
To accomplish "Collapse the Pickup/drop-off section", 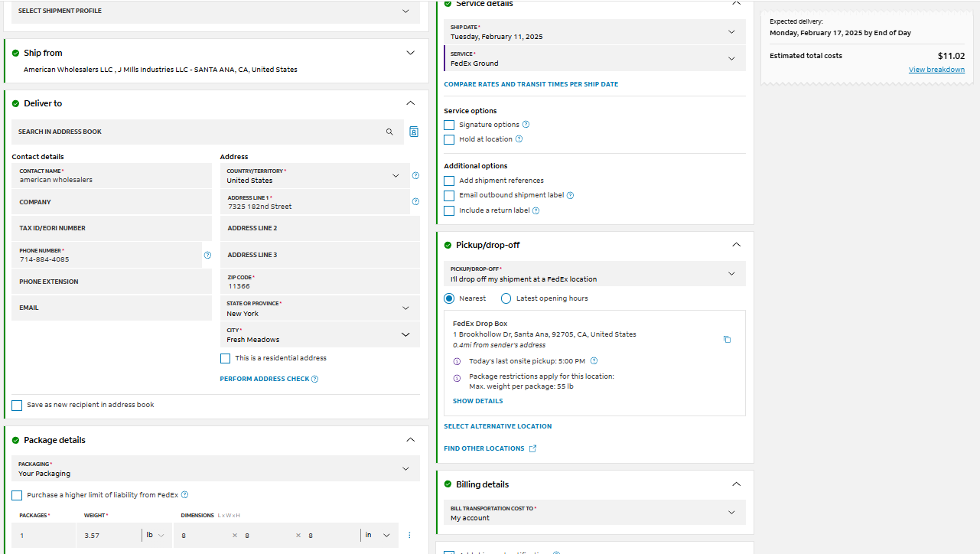I will pos(737,245).
